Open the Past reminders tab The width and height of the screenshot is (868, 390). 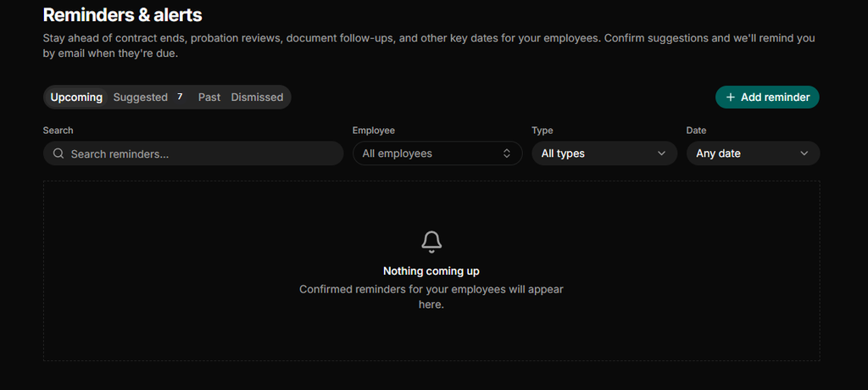[x=209, y=97]
